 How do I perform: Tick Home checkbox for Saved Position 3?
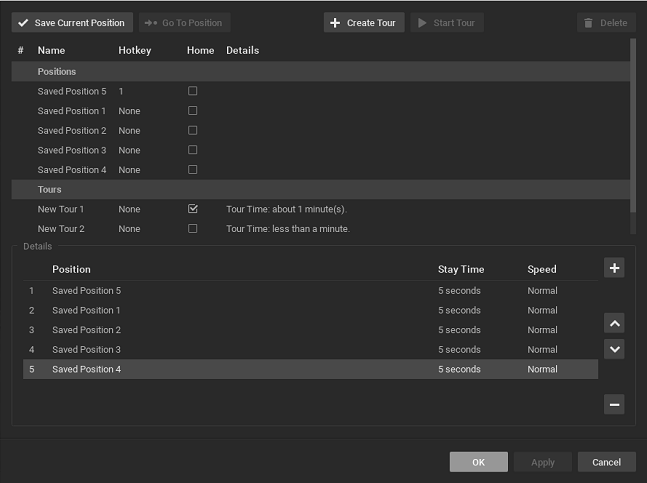193,150
